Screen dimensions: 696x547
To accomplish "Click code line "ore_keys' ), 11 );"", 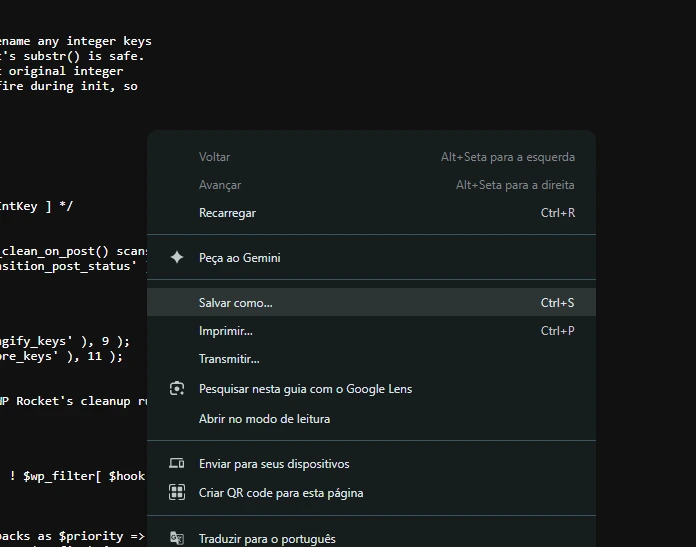I will (61, 356).
